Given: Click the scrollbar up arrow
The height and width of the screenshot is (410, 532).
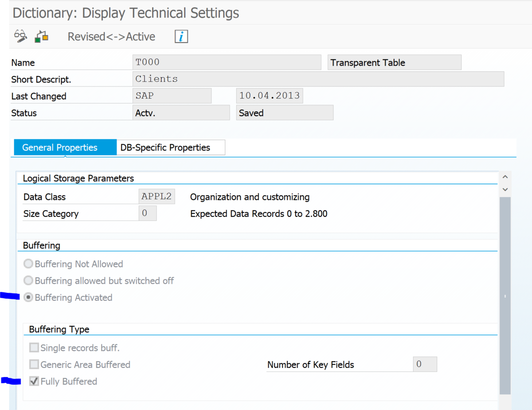Looking at the screenshot, I should tap(505, 176).
